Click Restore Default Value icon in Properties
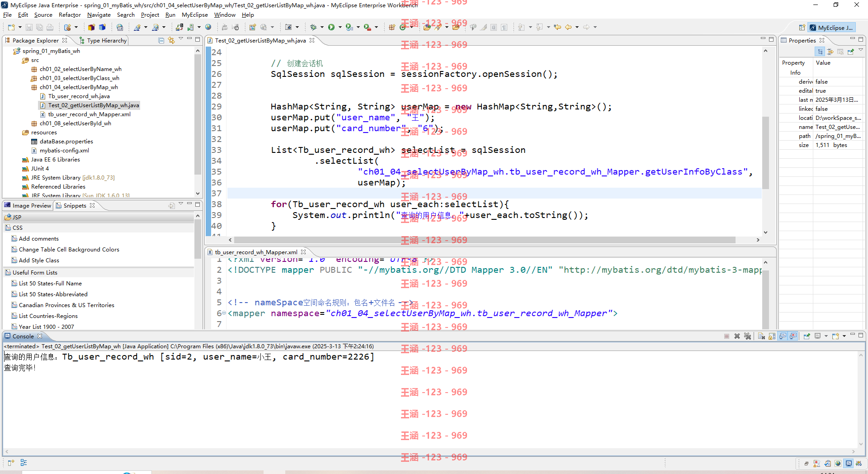Viewport: 868px width, 474px height. (x=840, y=52)
